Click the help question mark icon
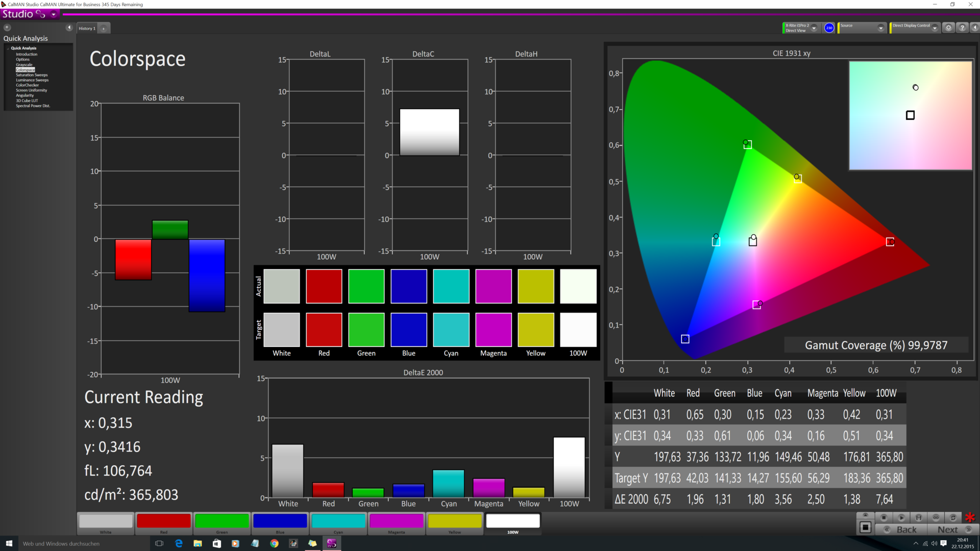 [962, 28]
